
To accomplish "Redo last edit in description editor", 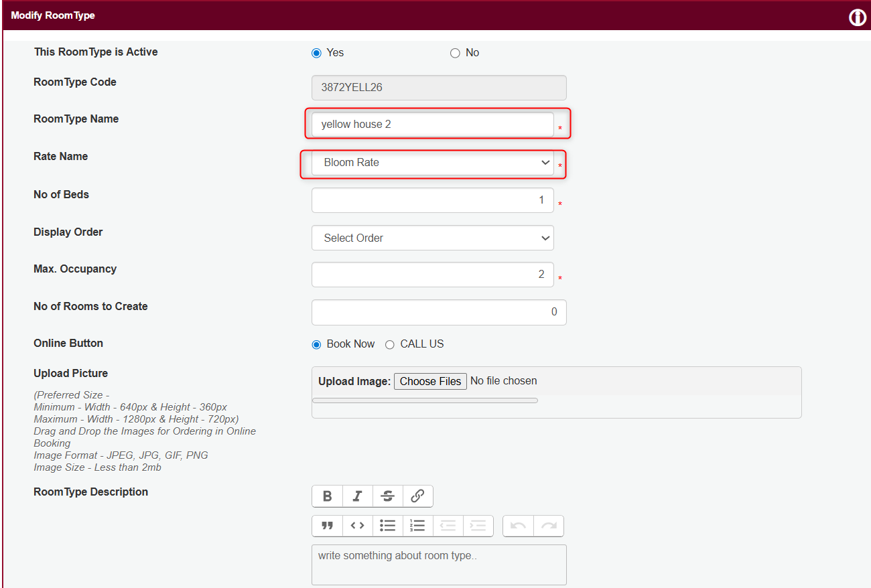I will point(548,526).
